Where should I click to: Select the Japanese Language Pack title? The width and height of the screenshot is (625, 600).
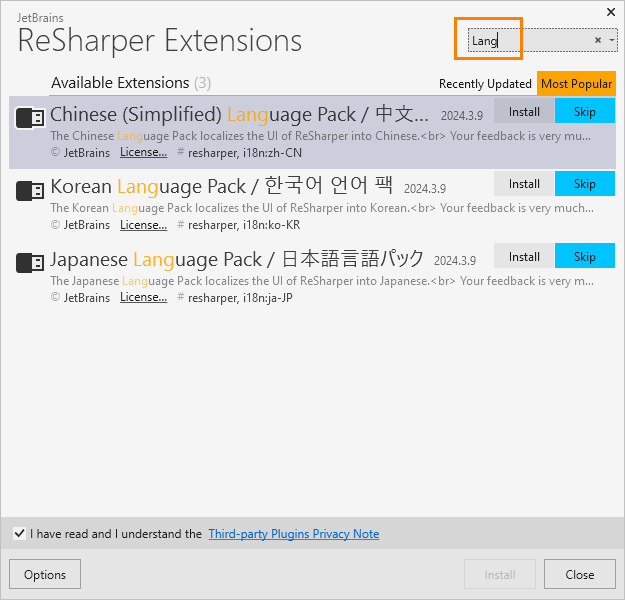tap(237, 259)
